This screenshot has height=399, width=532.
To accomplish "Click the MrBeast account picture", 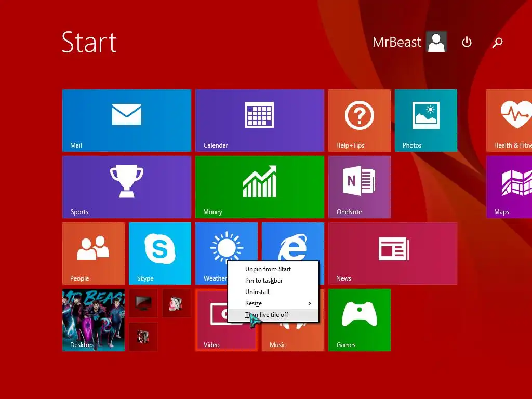I will click(436, 42).
